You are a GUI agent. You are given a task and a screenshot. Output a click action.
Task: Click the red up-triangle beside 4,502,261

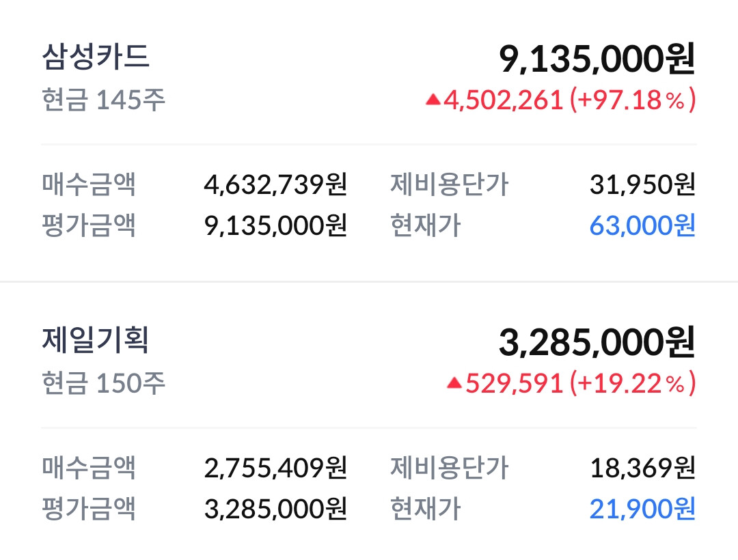point(433,100)
